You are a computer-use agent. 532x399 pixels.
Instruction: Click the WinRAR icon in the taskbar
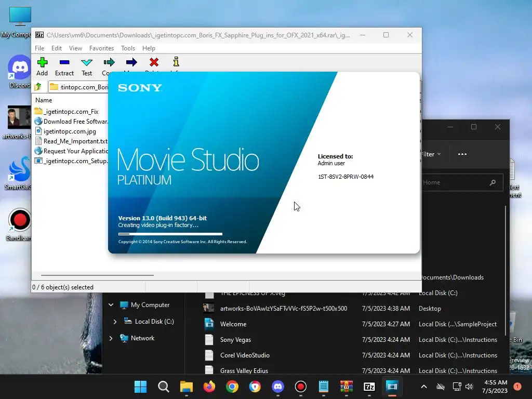(347, 387)
